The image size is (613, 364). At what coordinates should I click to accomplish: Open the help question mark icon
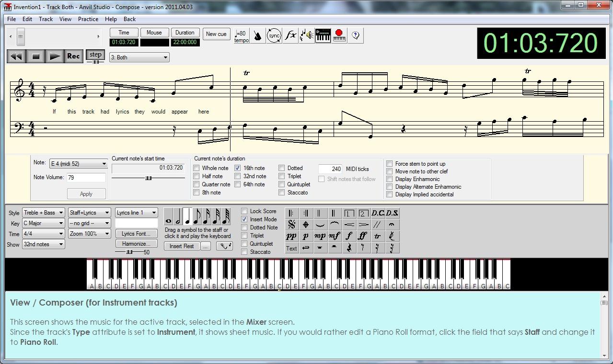[356, 35]
